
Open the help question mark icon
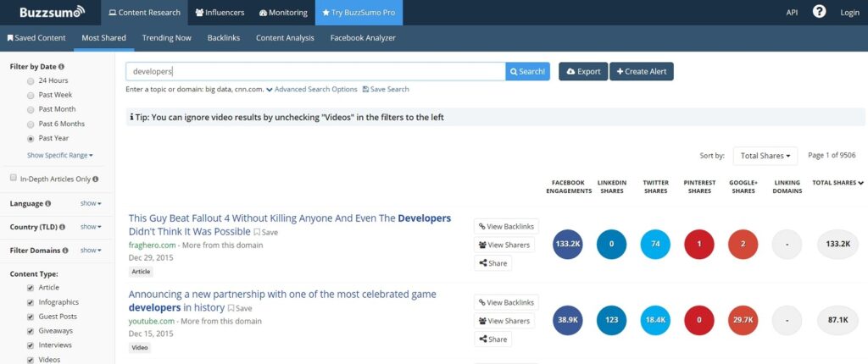[819, 12]
